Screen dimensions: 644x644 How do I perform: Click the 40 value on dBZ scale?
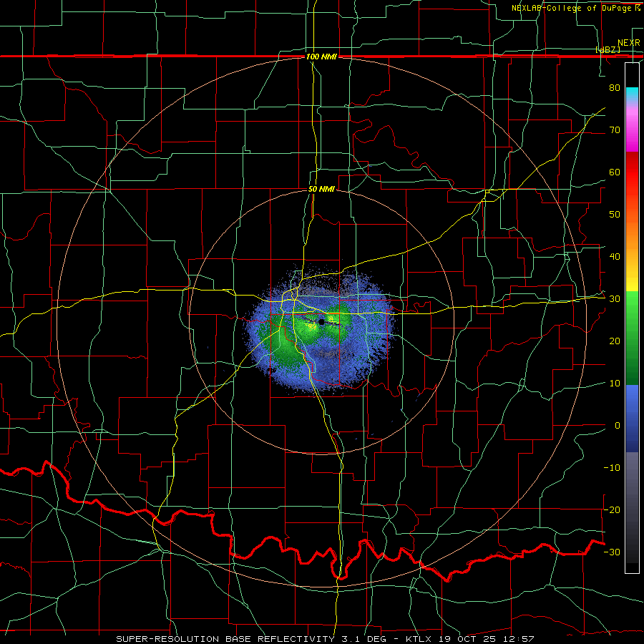coord(615,257)
